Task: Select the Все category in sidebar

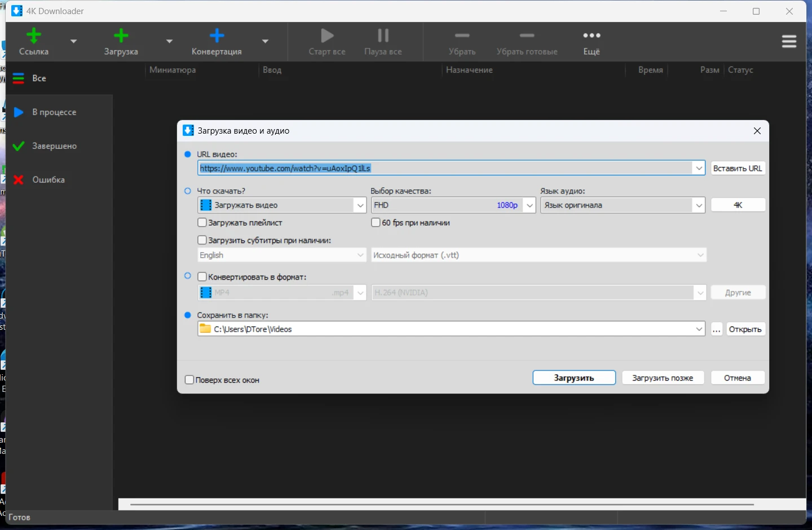Action: pos(38,78)
